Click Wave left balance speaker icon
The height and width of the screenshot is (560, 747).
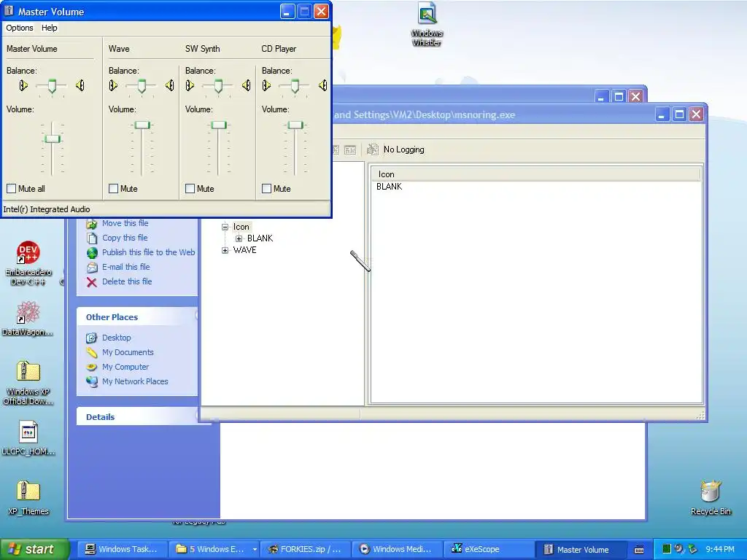point(113,86)
